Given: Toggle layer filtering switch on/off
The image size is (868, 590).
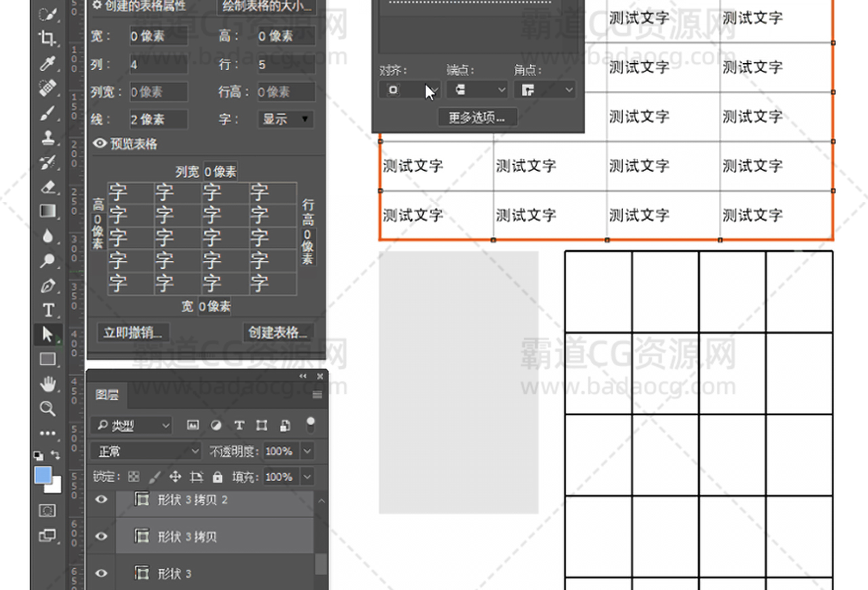Looking at the screenshot, I should pos(311,425).
